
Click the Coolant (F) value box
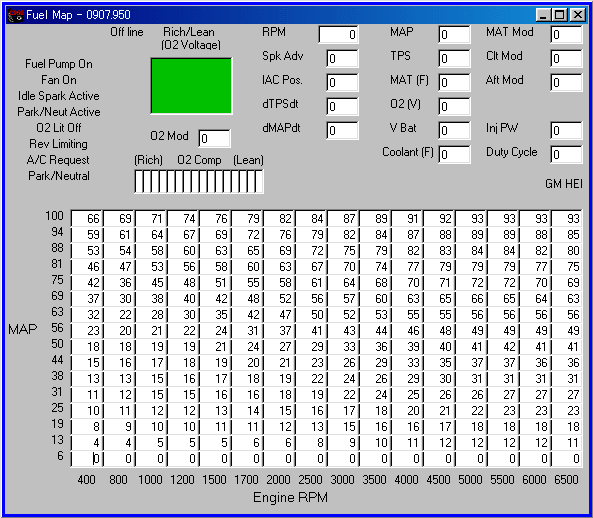pos(454,154)
